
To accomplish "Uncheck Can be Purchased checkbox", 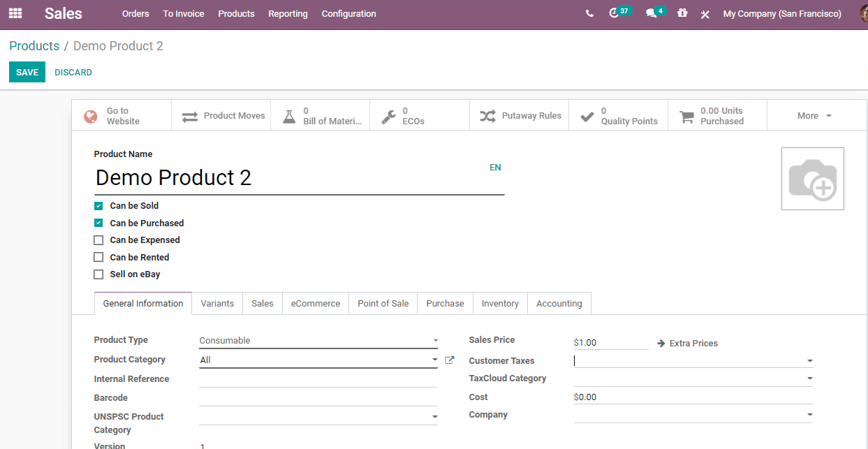I will pyautogui.click(x=98, y=223).
